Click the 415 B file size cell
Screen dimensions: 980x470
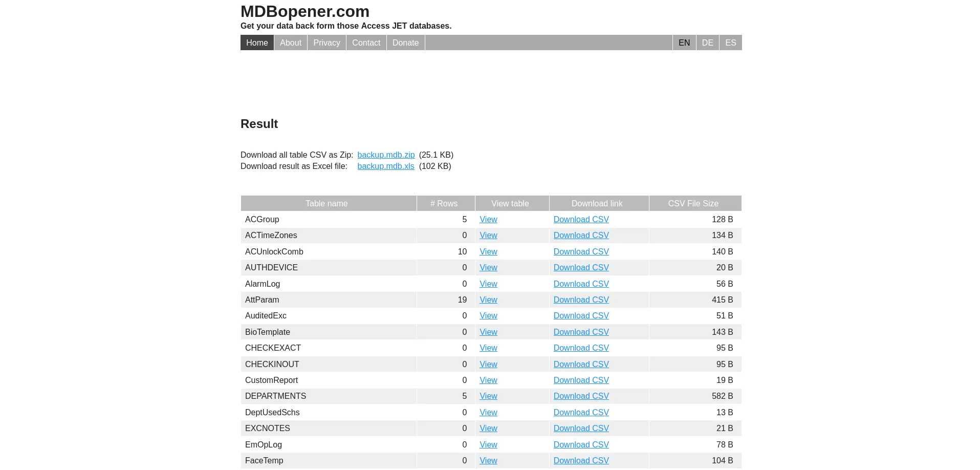[x=695, y=300]
